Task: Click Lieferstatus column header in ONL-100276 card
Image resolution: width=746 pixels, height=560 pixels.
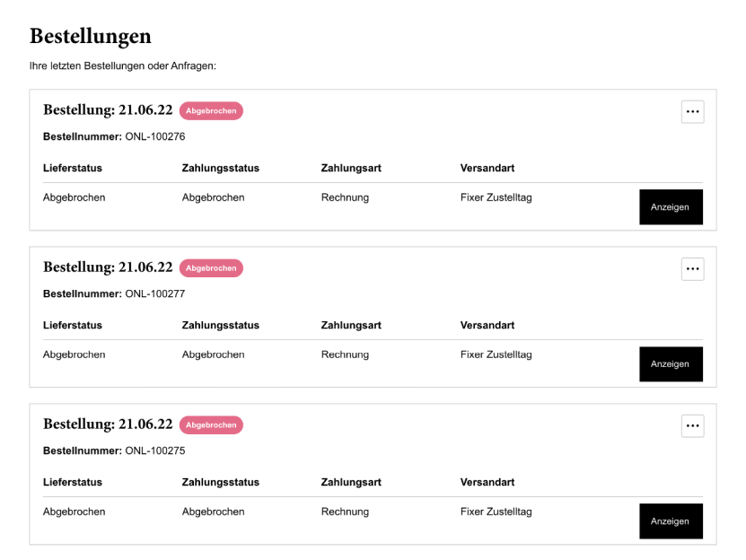Action: click(x=73, y=168)
